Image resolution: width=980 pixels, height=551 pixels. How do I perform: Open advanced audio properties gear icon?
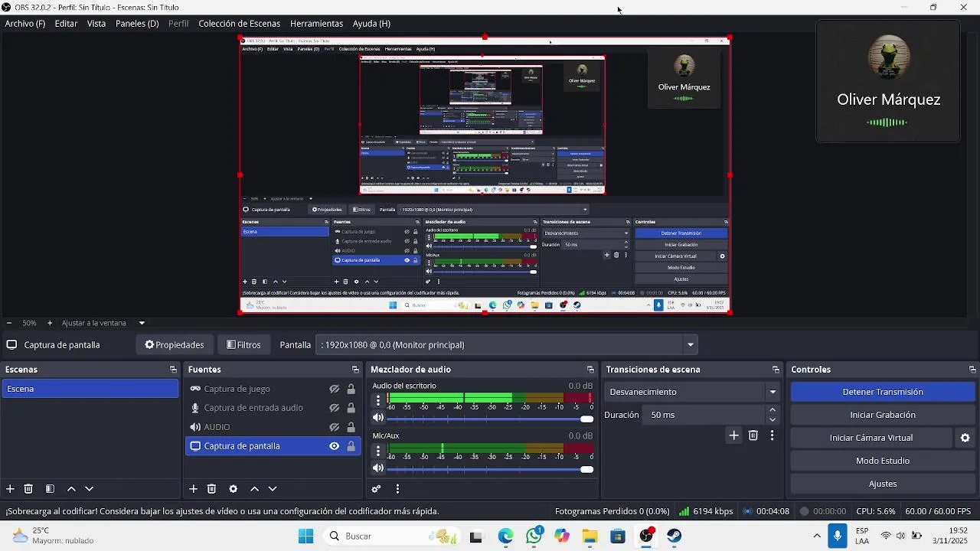pyautogui.click(x=376, y=489)
